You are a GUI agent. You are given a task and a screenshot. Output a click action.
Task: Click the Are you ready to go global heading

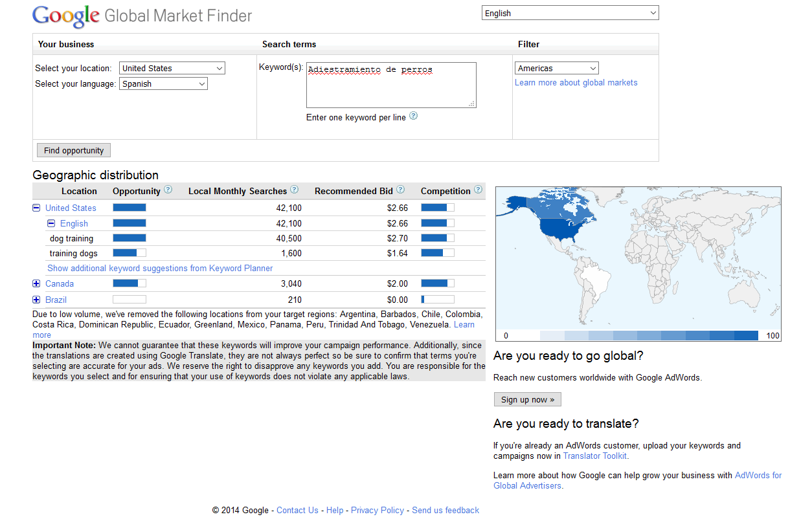click(x=569, y=356)
